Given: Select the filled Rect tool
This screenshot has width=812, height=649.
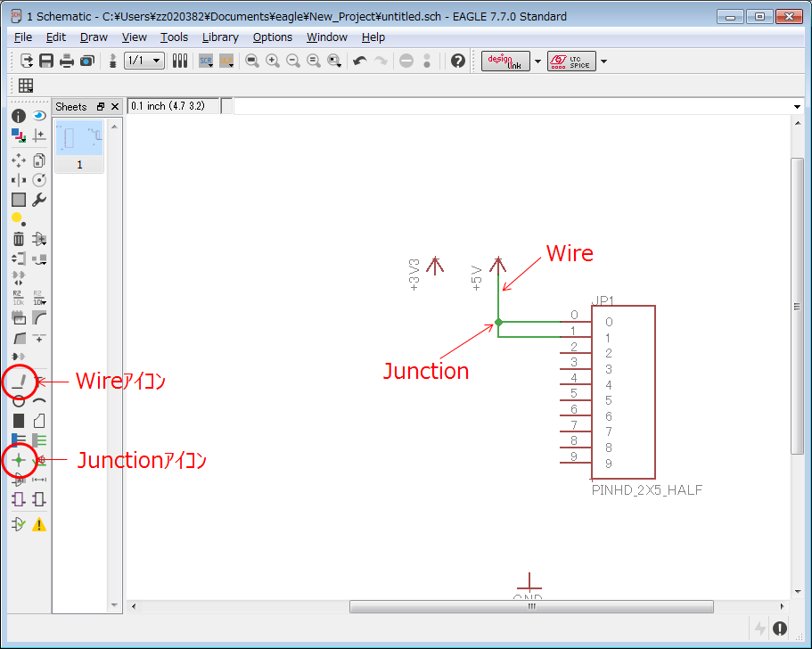Looking at the screenshot, I should [x=19, y=421].
